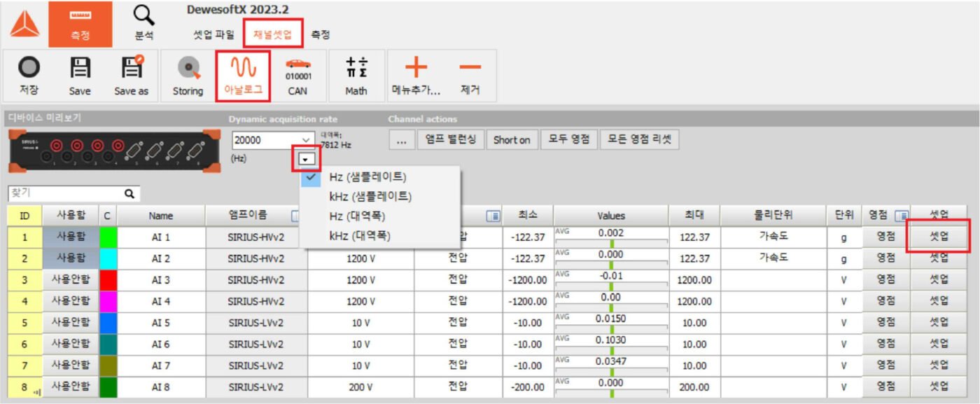The height and width of the screenshot is (404, 980).
Task: Toggle 사용함 state for channel AI 1
Action: point(71,237)
